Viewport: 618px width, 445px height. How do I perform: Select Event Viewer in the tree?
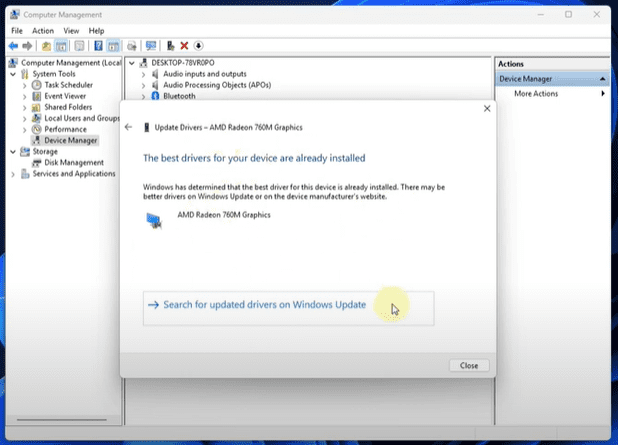point(68,96)
